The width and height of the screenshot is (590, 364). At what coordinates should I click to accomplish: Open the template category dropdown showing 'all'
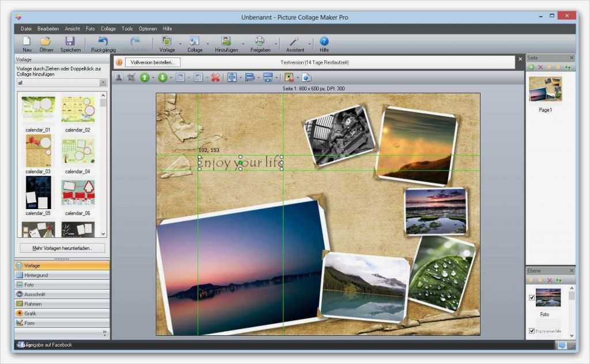click(x=103, y=83)
